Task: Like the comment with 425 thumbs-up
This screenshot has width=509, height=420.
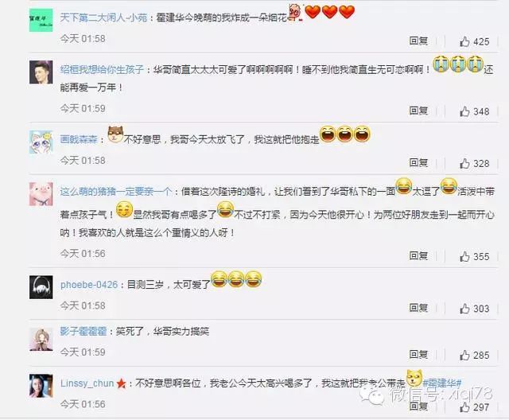Action: point(464,41)
